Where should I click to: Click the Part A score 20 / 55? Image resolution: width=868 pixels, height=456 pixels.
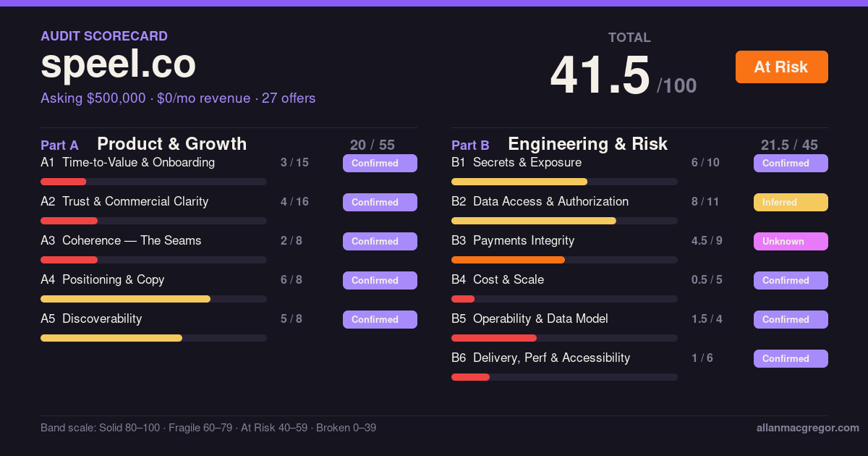[x=373, y=145]
